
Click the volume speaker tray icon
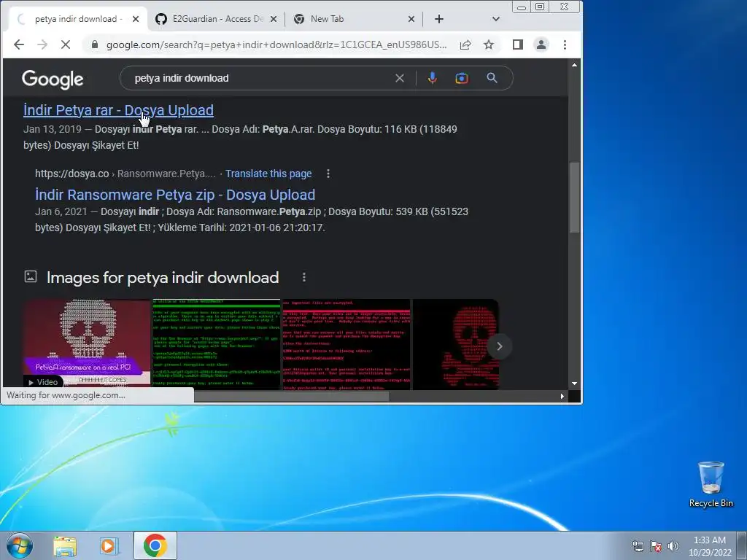click(673, 546)
